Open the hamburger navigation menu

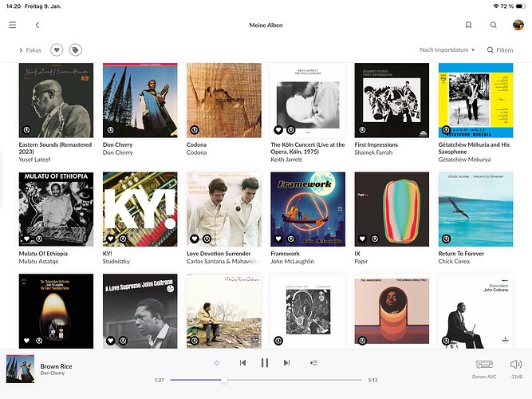point(12,25)
